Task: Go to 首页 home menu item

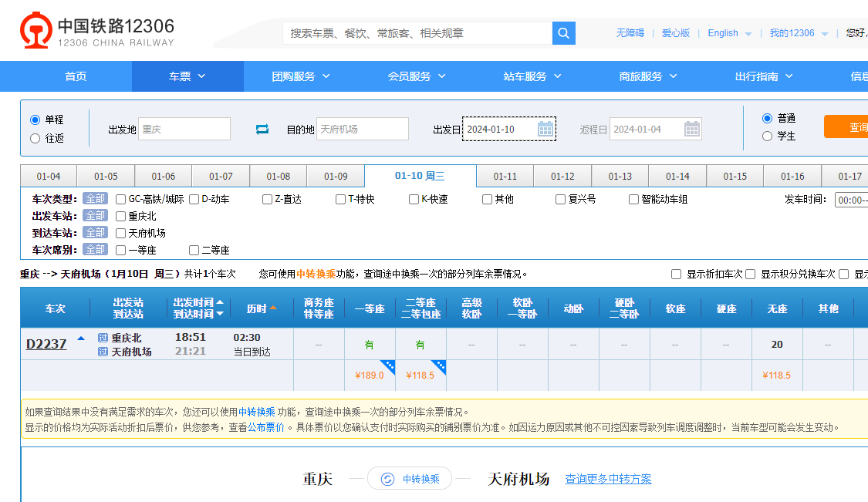Action: pos(76,76)
